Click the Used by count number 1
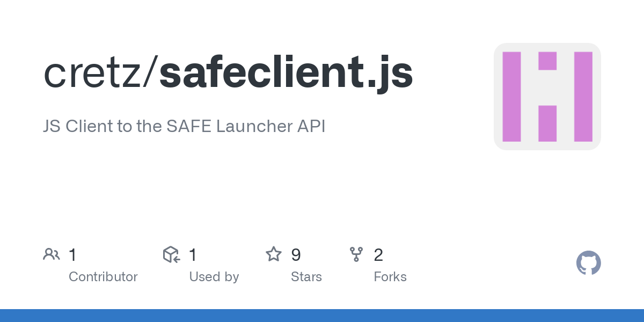This screenshot has width=644, height=322. pyautogui.click(x=193, y=255)
